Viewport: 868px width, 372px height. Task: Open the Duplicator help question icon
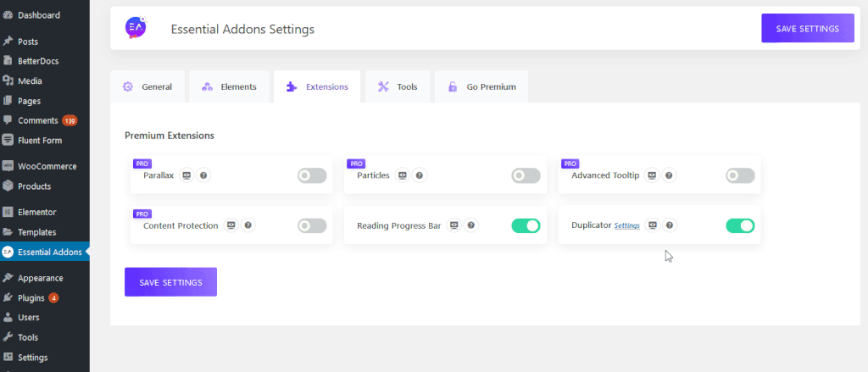click(670, 225)
